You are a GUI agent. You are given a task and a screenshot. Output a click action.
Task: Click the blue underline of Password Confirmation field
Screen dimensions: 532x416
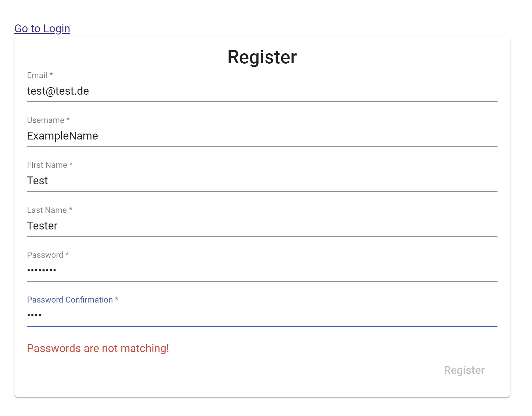point(262,326)
